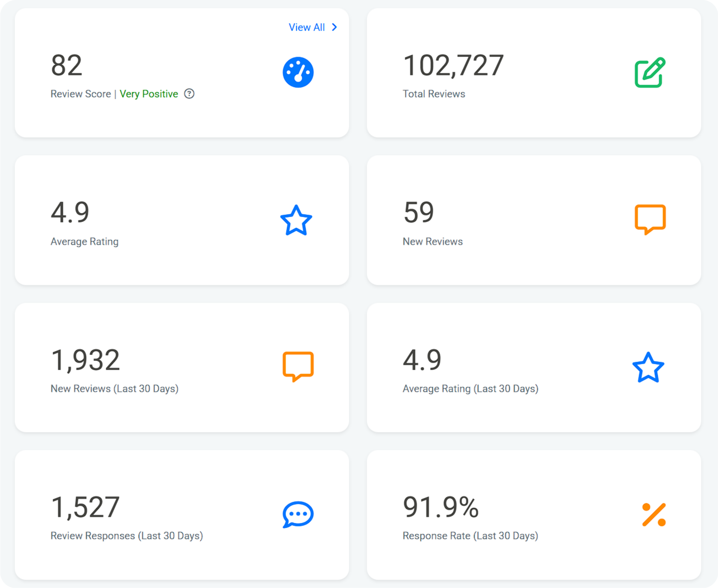The height and width of the screenshot is (588, 718).
Task: Open the Review Score help question mark
Action: [x=189, y=93]
